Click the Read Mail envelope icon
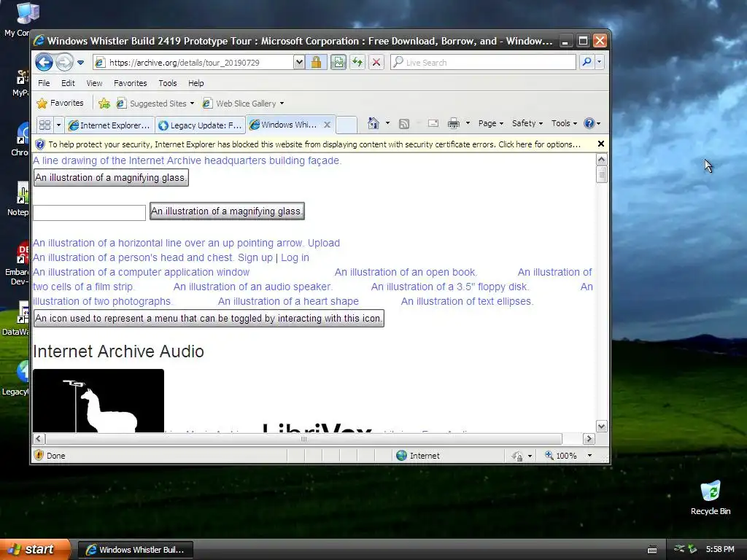This screenshot has height=560, width=747. click(433, 123)
